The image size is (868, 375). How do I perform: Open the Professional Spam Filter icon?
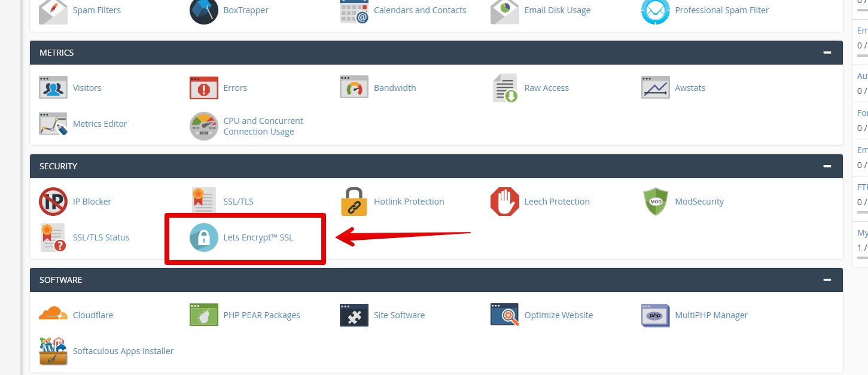[656, 11]
